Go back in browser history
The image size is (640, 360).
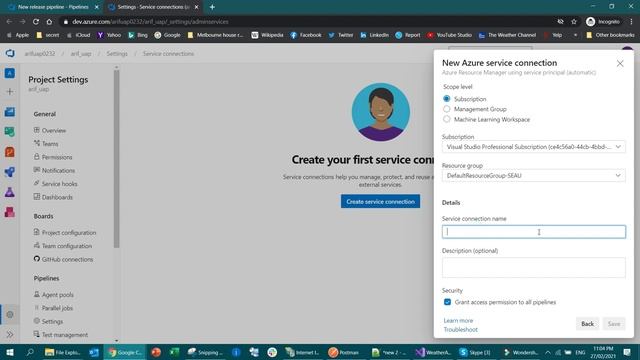pyautogui.click(x=9, y=22)
